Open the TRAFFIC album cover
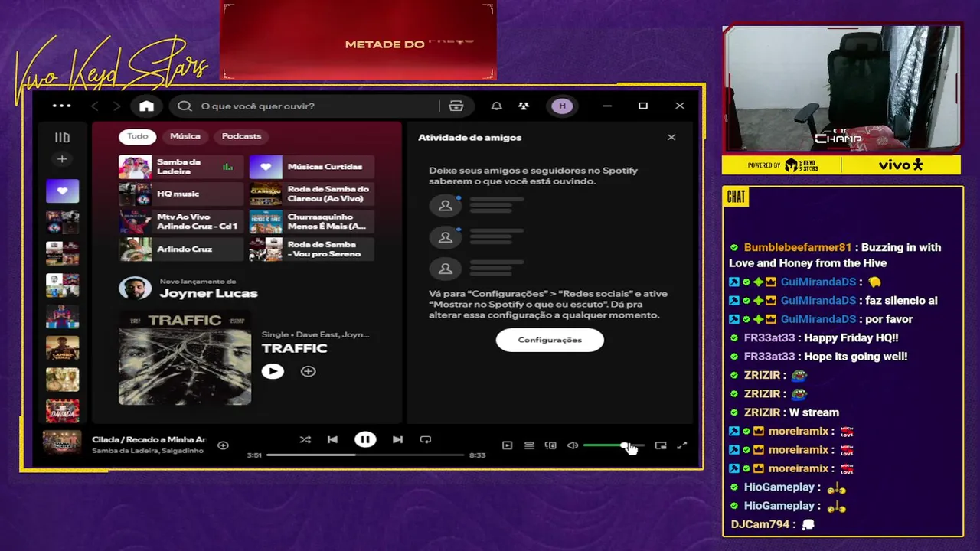The image size is (980, 551). [185, 357]
